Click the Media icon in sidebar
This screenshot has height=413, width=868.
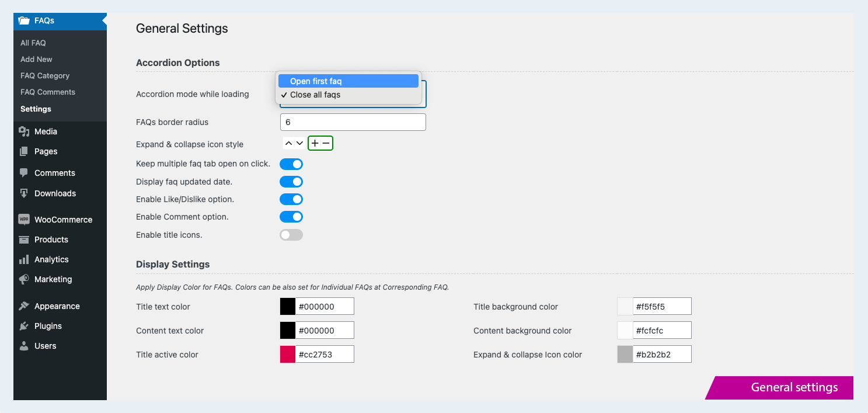24,131
